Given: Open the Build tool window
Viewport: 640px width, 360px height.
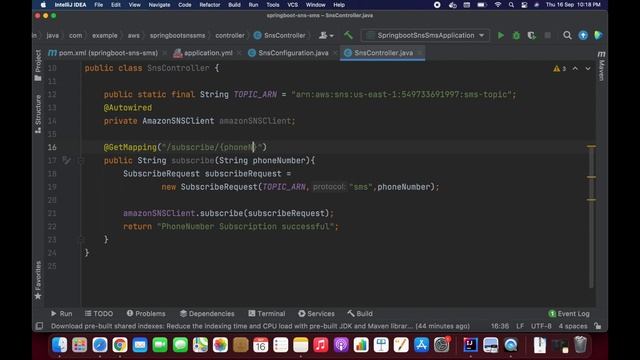Looking at the screenshot, I should tap(360, 313).
